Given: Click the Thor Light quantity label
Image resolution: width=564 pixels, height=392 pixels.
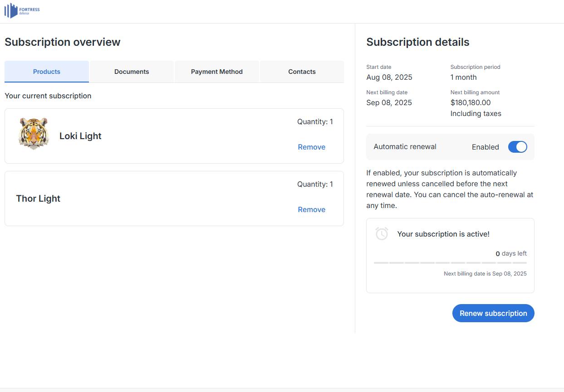Looking at the screenshot, I should (x=315, y=184).
